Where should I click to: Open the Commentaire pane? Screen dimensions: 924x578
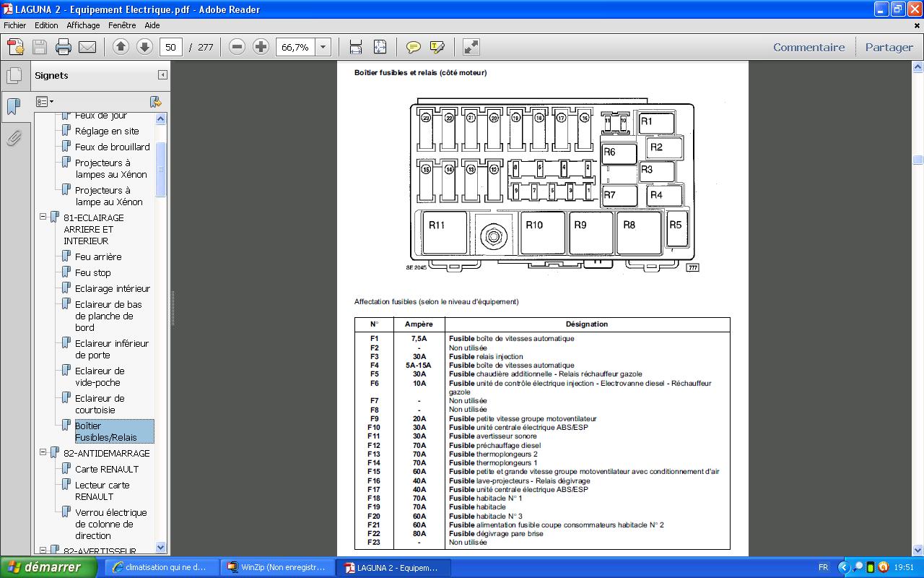click(808, 47)
